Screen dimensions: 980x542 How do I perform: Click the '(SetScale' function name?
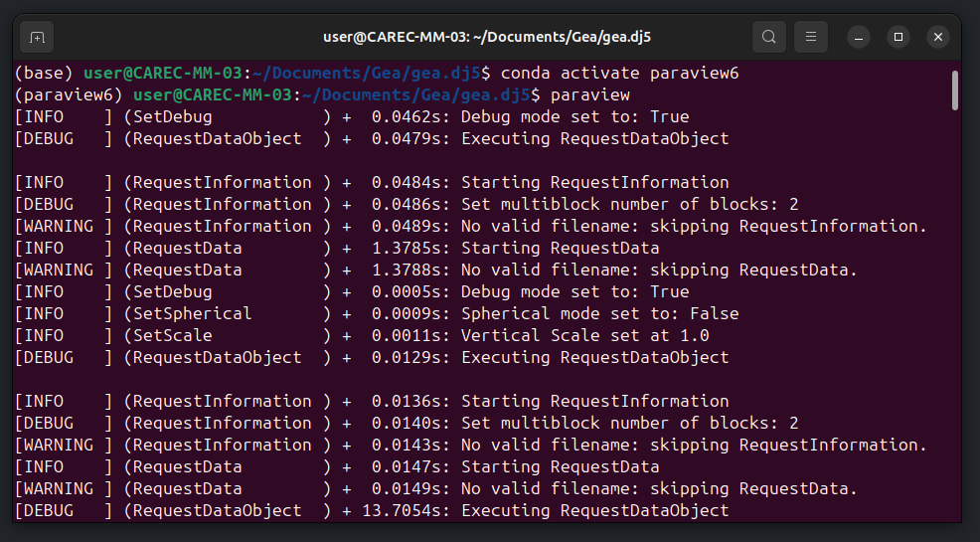coord(168,336)
